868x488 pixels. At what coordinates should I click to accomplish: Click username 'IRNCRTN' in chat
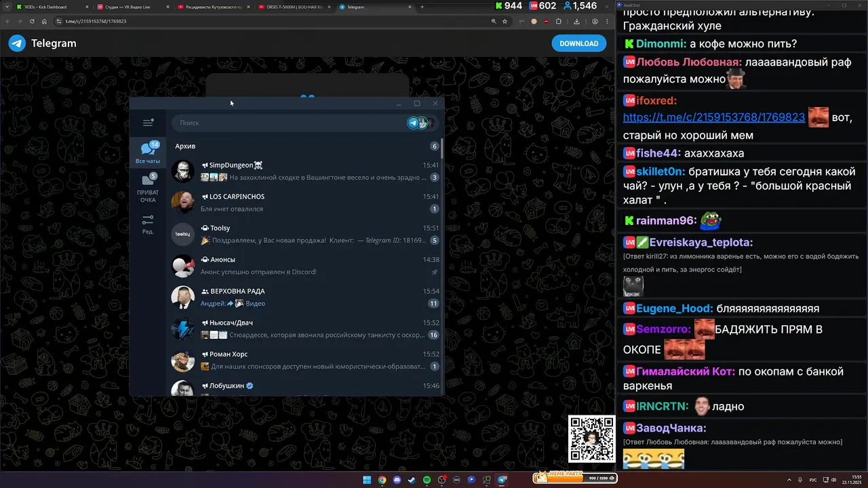tap(662, 407)
